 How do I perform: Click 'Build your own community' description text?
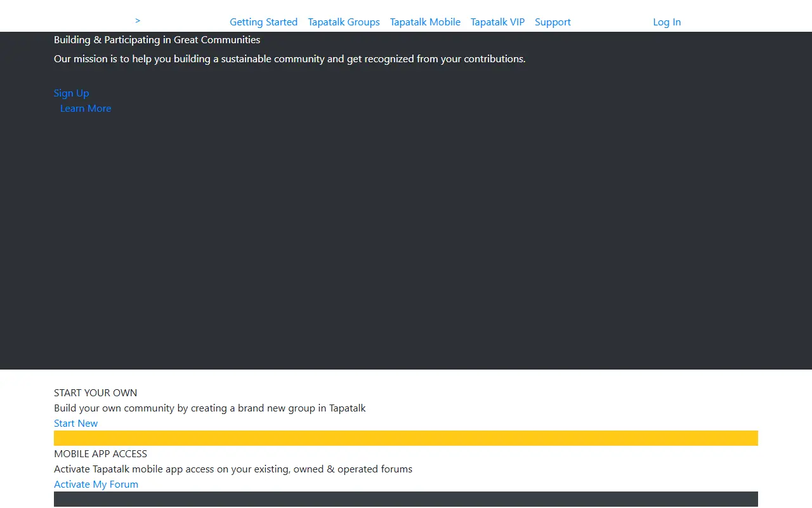click(x=210, y=408)
